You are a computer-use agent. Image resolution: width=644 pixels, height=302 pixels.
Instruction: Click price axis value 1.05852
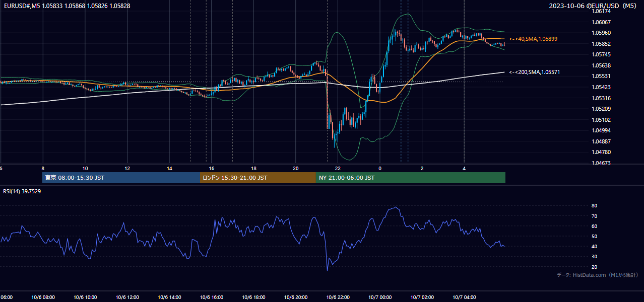point(601,44)
